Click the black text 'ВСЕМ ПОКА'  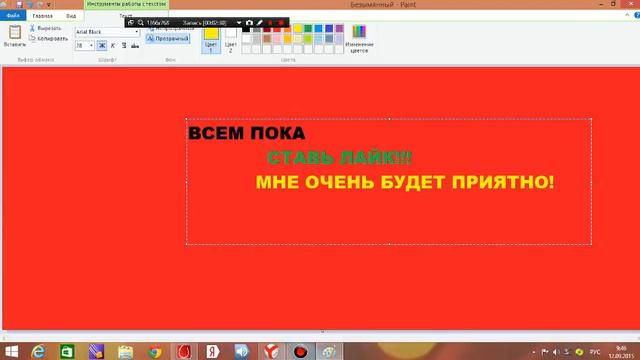247,133
